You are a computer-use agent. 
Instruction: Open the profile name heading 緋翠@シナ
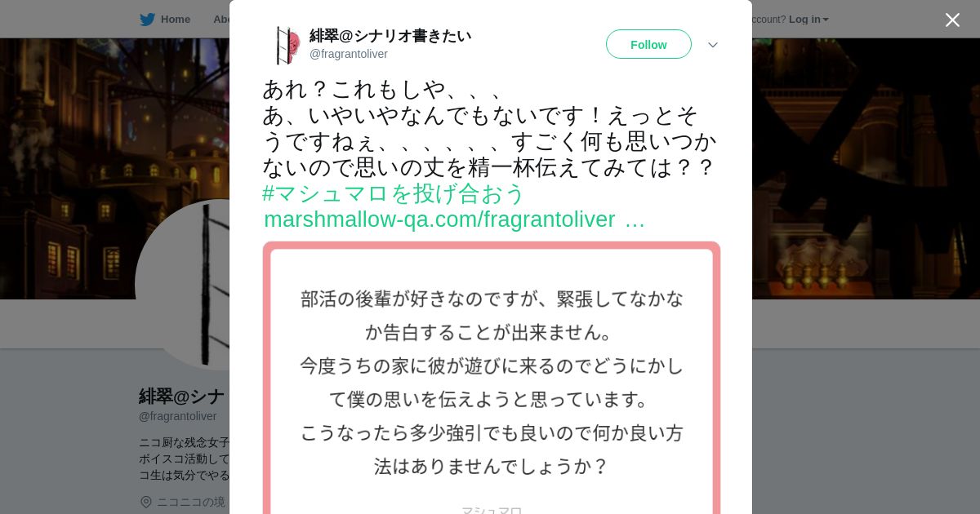182,397
